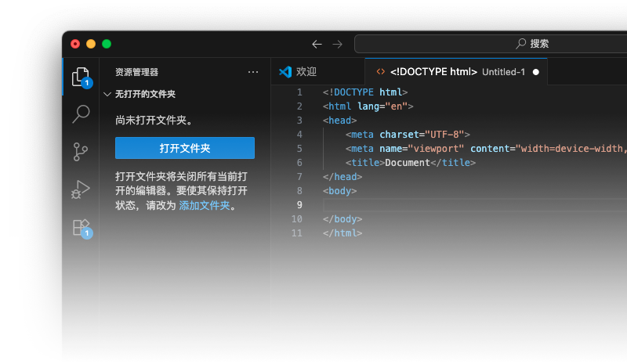The width and height of the screenshot is (627, 364).
Task: Switch to the 欢迎 tab
Action: click(x=318, y=72)
